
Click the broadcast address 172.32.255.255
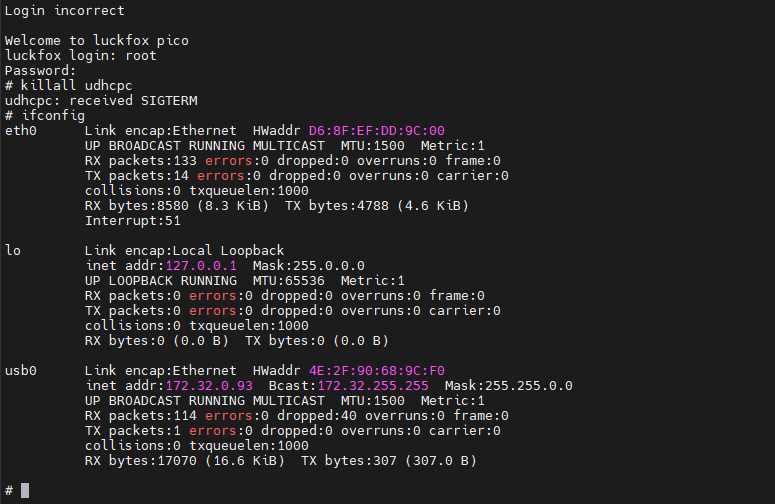pyautogui.click(x=373, y=386)
